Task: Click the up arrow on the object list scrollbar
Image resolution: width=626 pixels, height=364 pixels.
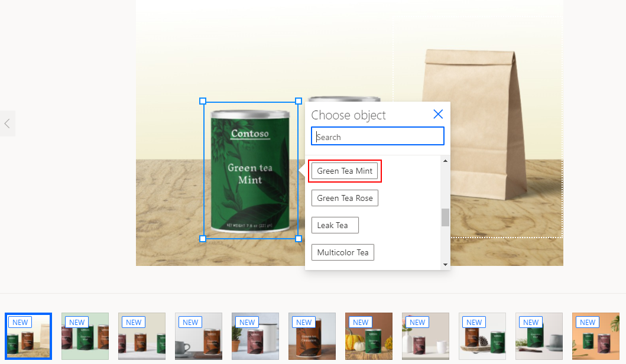Action: tap(445, 160)
